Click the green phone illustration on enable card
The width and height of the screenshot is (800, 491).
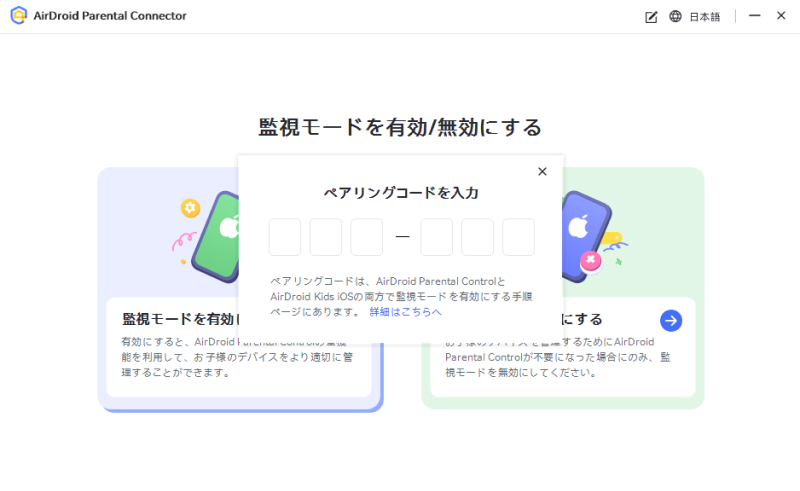(214, 237)
